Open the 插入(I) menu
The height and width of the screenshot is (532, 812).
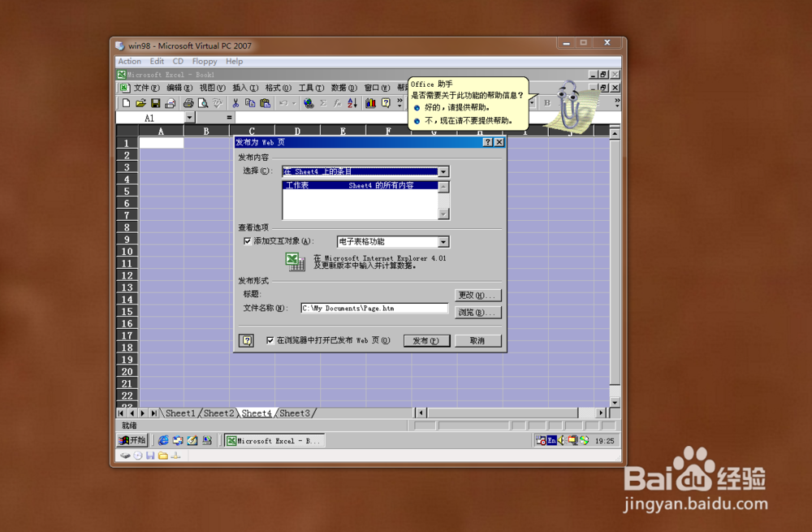pyautogui.click(x=245, y=88)
